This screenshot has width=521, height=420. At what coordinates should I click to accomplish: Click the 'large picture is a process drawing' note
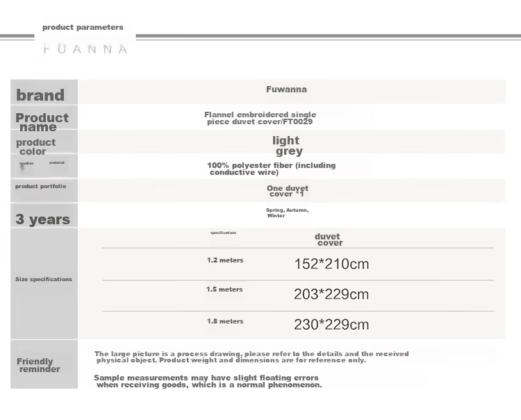pos(251,357)
